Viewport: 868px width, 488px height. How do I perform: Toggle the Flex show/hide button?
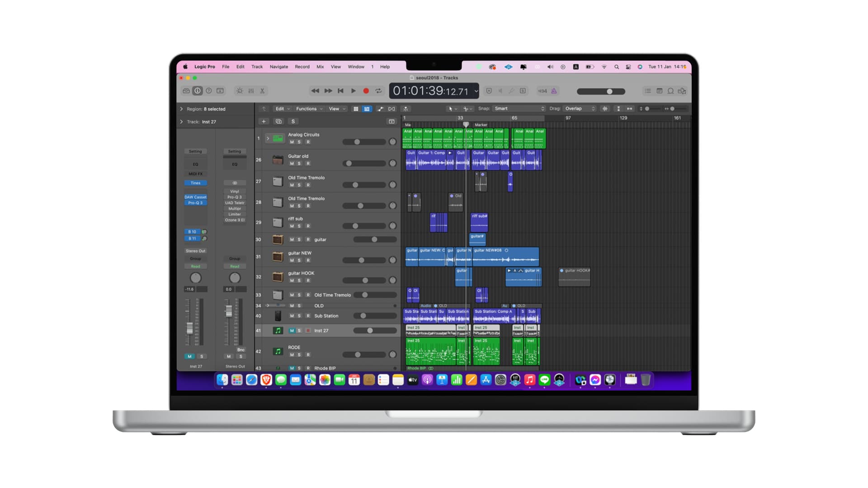click(392, 109)
